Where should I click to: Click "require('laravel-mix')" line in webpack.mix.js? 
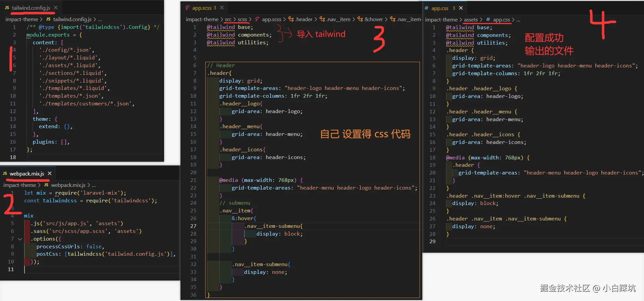(x=75, y=193)
